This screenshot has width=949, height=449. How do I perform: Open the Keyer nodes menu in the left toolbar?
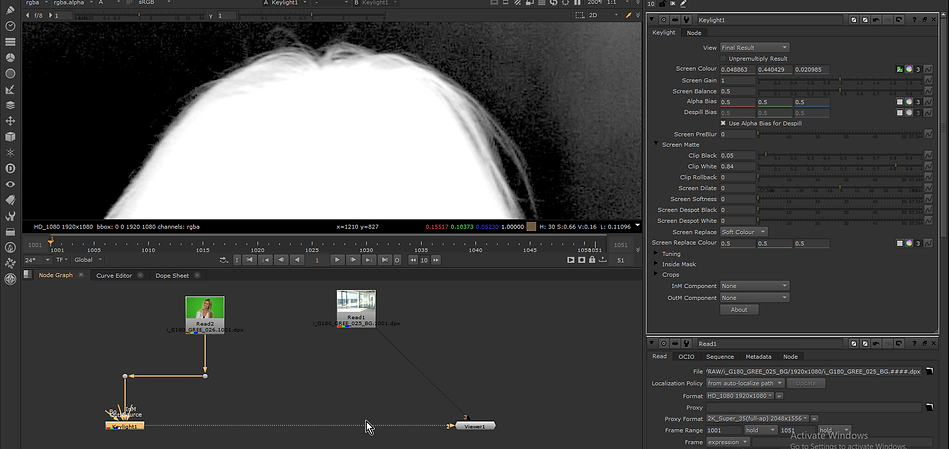[10, 90]
